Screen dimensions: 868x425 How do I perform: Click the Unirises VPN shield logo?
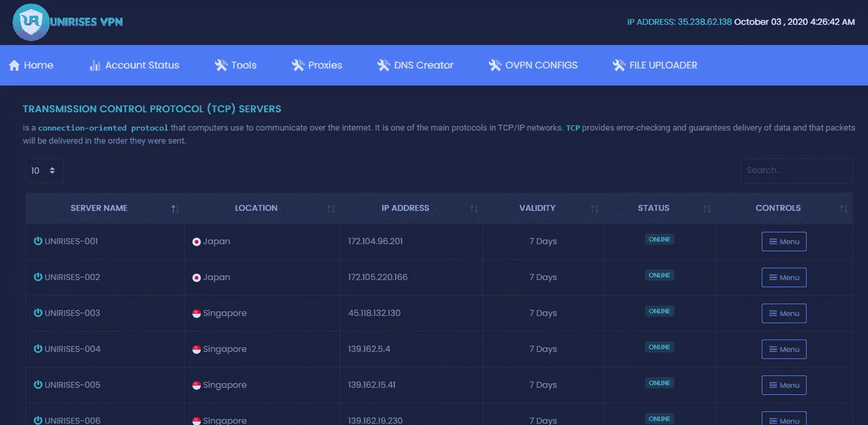coord(31,22)
